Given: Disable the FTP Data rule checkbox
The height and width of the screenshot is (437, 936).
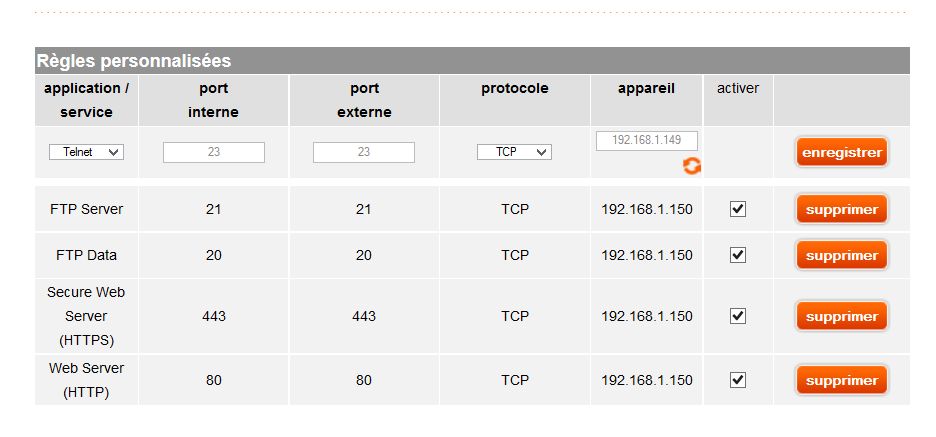Looking at the screenshot, I should [738, 255].
